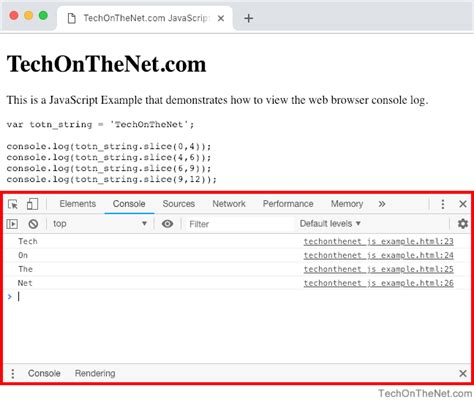The image size is (474, 402).
Task: Open source link techonthenet_js_example.html:25
Action: (x=379, y=269)
